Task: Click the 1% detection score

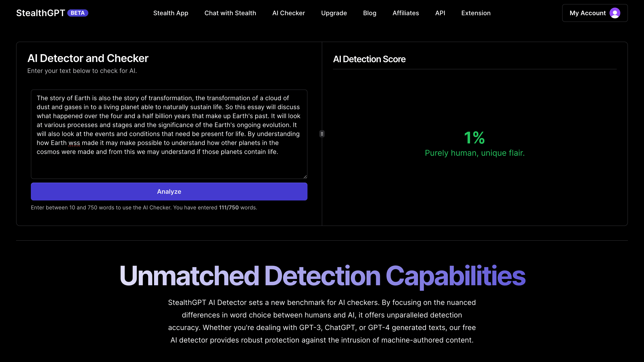Action: point(474,138)
